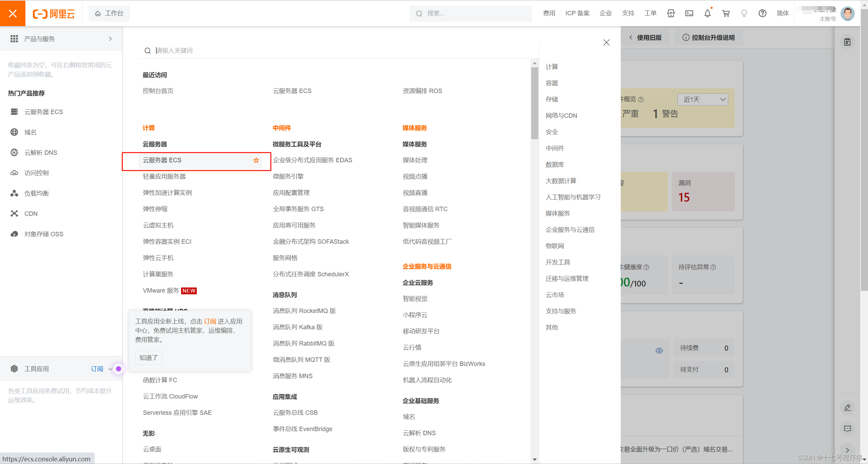Click the product list vertical scrollbar
The width and height of the screenshot is (868, 464).
click(535, 103)
